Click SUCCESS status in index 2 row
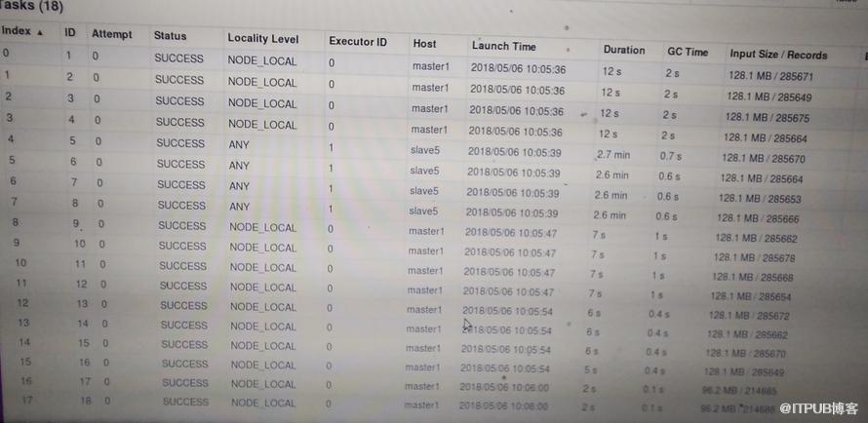The width and height of the screenshot is (868, 423). click(179, 101)
